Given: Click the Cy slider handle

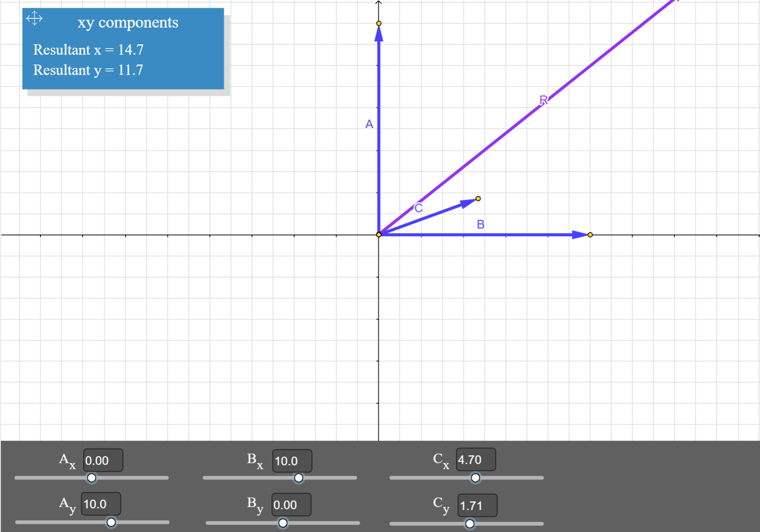Looking at the screenshot, I should click(469, 523).
